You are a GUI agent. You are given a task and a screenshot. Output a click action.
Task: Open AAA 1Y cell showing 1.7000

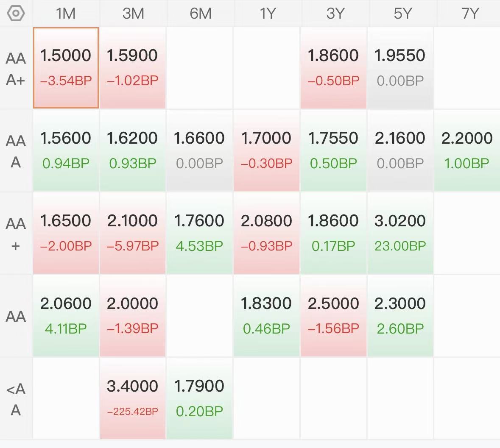click(x=267, y=150)
